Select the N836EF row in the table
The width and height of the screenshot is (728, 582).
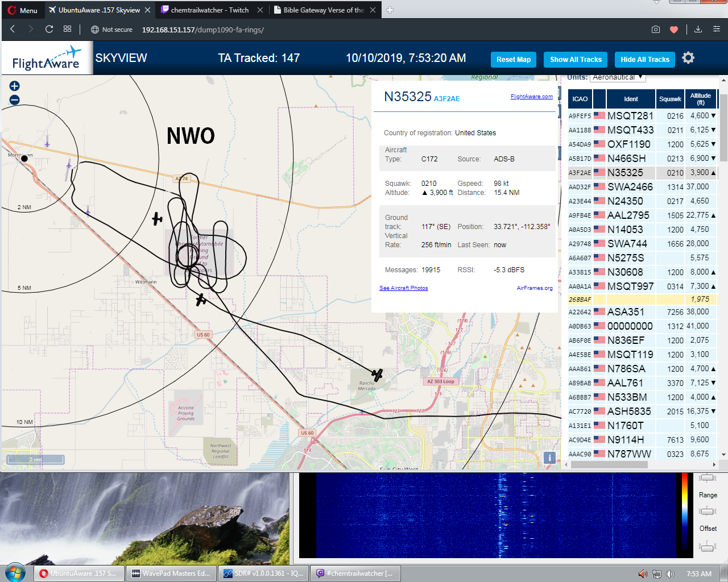coord(643,340)
